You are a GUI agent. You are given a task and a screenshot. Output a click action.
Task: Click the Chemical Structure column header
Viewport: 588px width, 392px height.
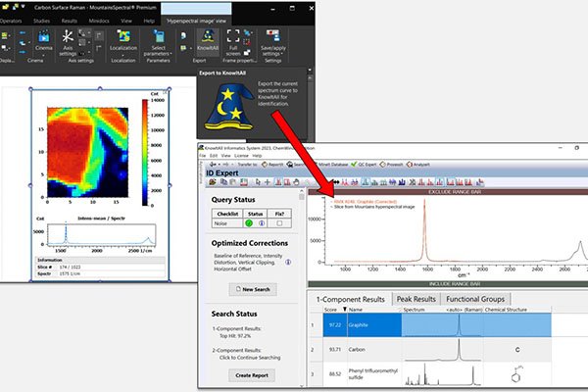(x=506, y=310)
